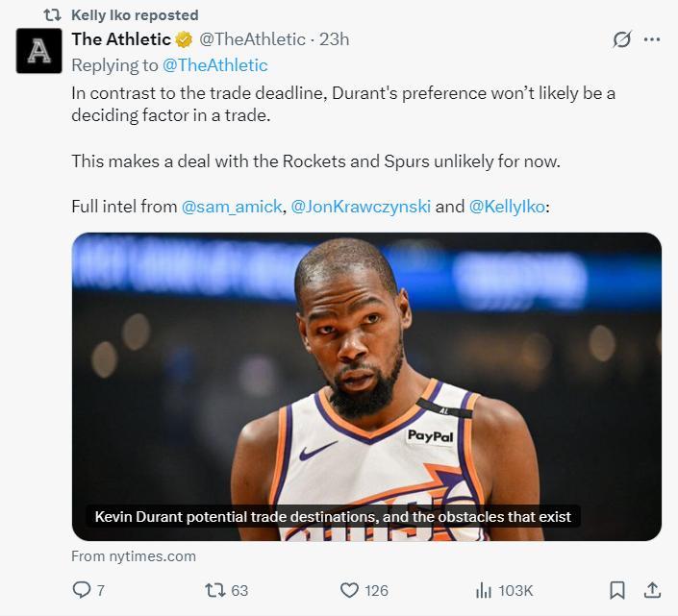This screenshot has width=678, height=616.
Task: Click the Grok circle-slash icon
Action: 621,39
